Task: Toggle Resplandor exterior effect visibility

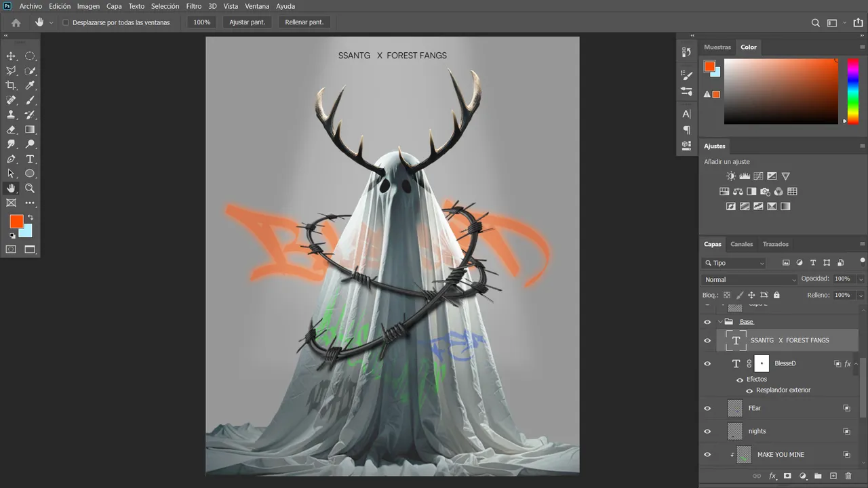Action: (749, 390)
